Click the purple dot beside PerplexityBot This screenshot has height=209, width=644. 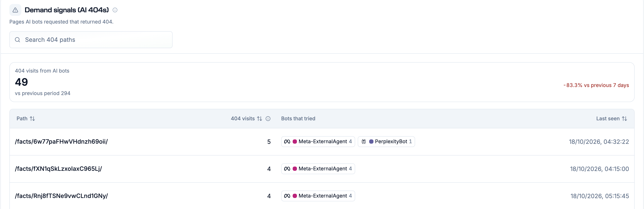pyautogui.click(x=371, y=142)
